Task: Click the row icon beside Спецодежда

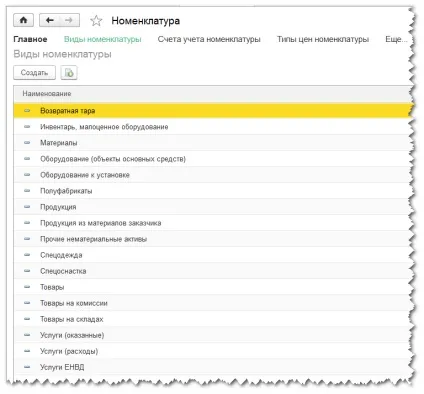Action: pyautogui.click(x=27, y=255)
